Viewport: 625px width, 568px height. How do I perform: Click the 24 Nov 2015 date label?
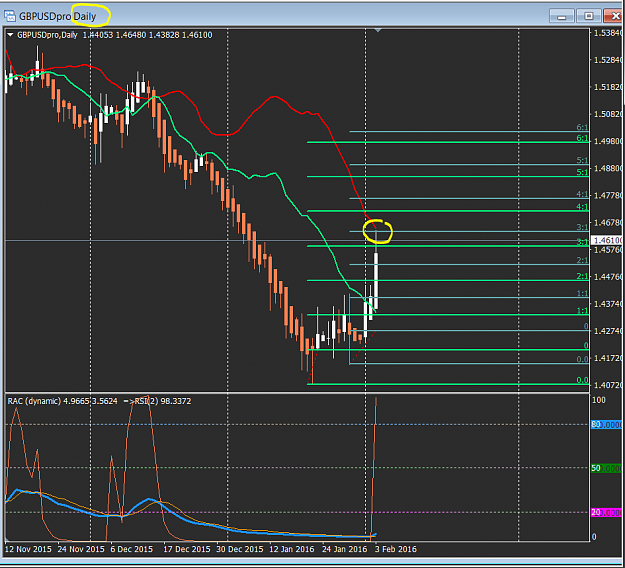(81, 549)
